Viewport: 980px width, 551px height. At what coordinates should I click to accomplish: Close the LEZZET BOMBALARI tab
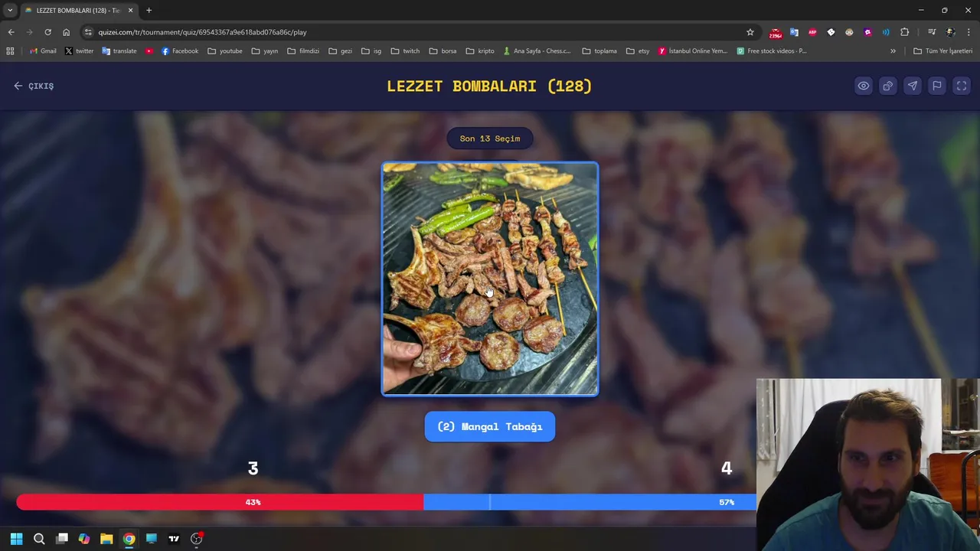(x=130, y=10)
